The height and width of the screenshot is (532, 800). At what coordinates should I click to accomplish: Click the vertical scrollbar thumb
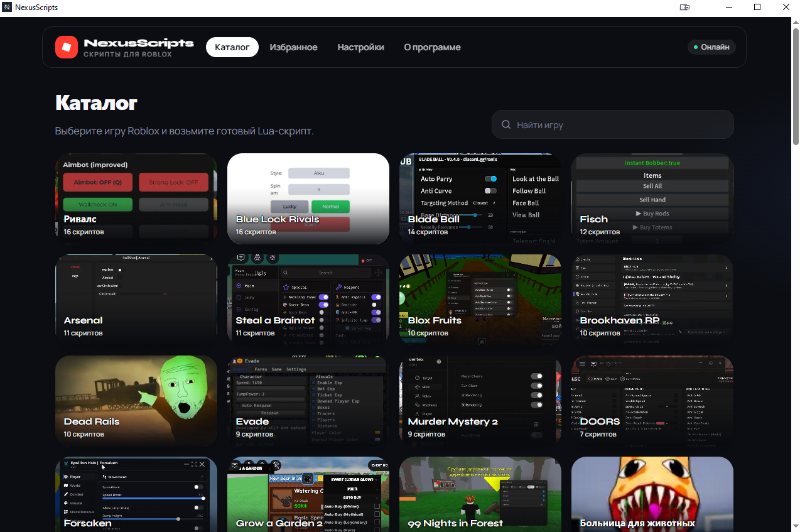795,87
